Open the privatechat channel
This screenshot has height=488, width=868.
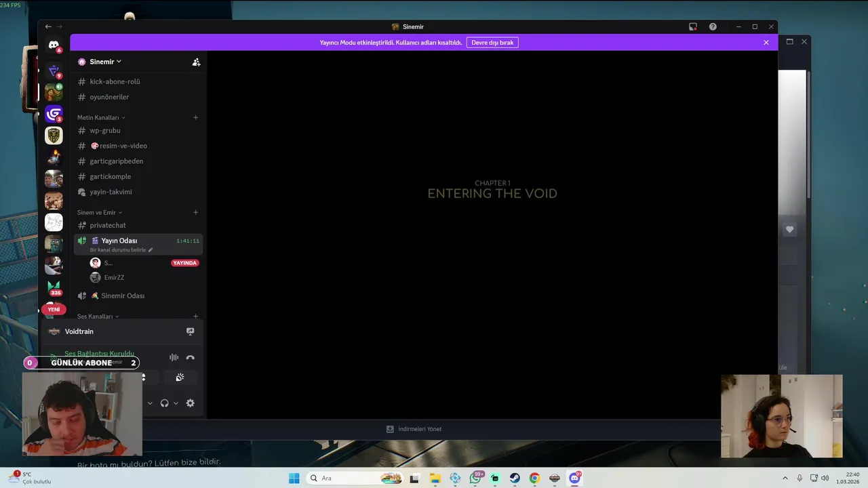pos(138,225)
